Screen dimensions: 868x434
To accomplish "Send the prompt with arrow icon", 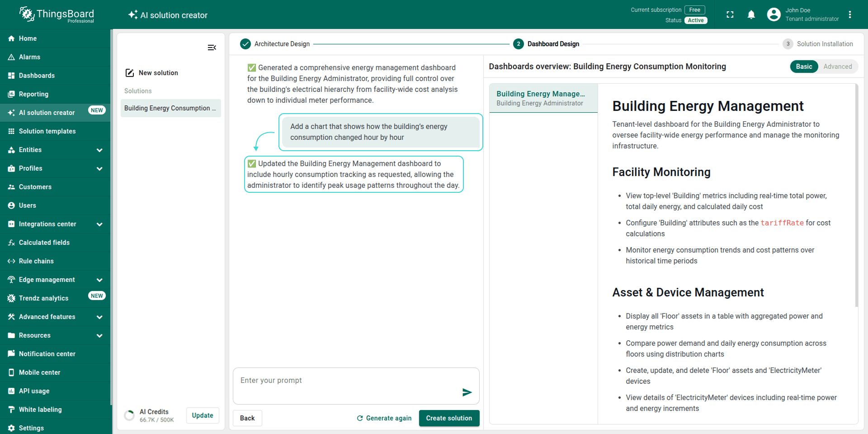I will 467,392.
